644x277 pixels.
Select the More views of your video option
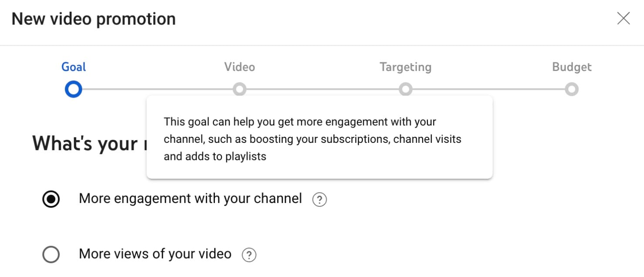tap(50, 254)
